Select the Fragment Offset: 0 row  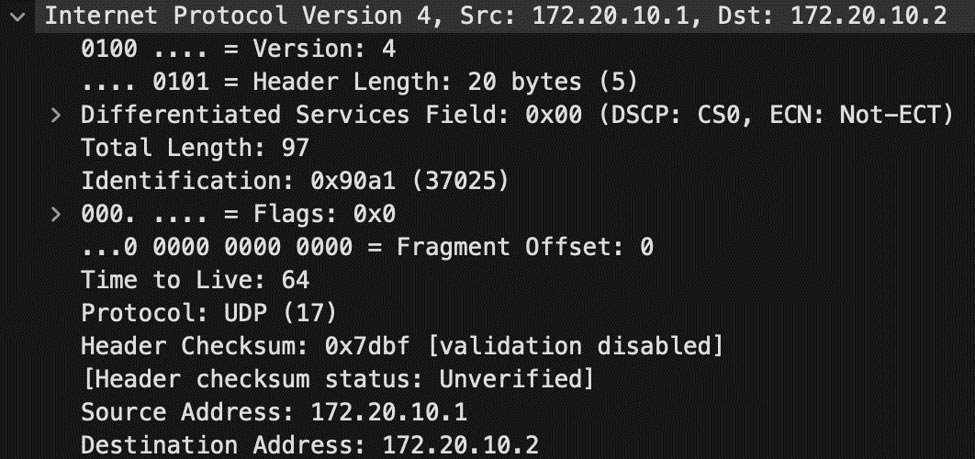tap(367, 246)
